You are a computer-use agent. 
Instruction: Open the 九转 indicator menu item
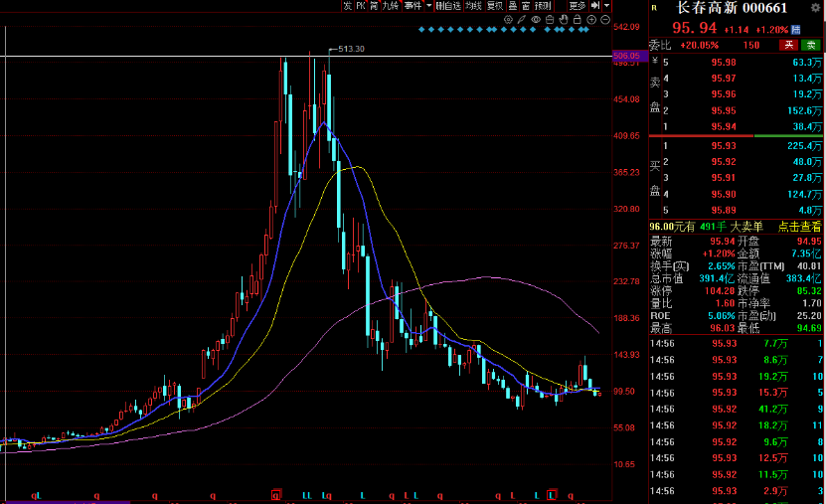tap(391, 6)
